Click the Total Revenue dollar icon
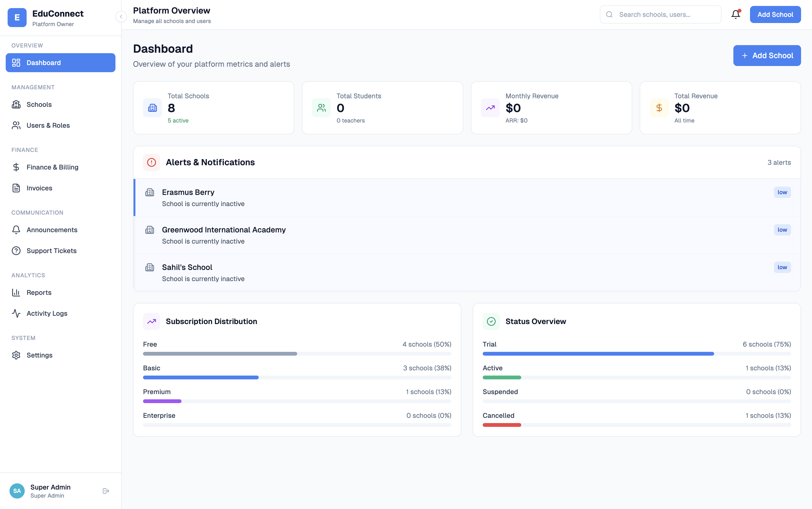 (659, 108)
